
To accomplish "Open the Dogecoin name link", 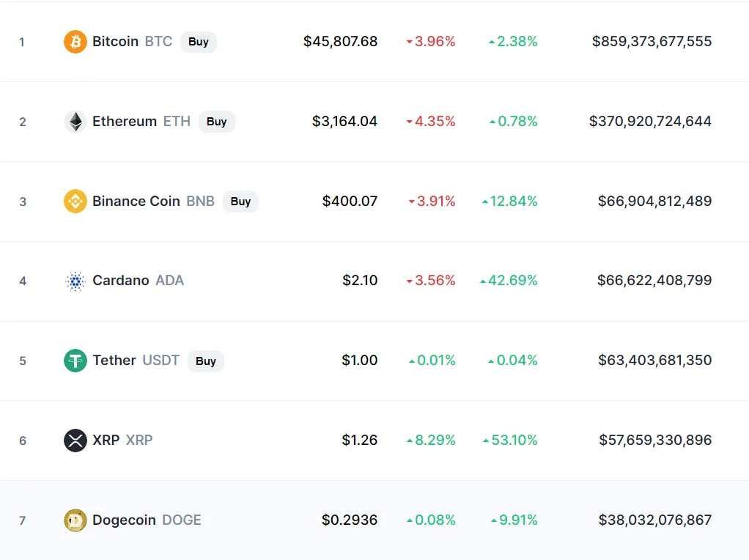I will click(124, 520).
